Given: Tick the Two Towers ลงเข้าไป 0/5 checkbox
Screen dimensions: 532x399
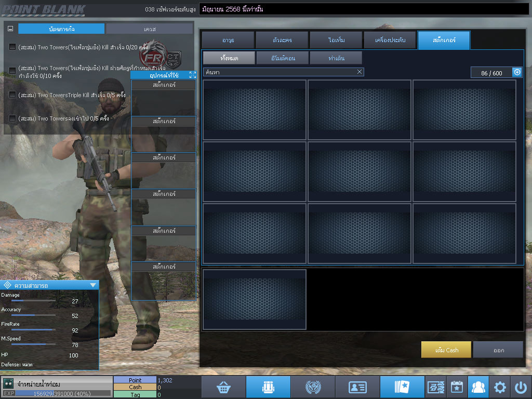Looking at the screenshot, I should (x=12, y=118).
